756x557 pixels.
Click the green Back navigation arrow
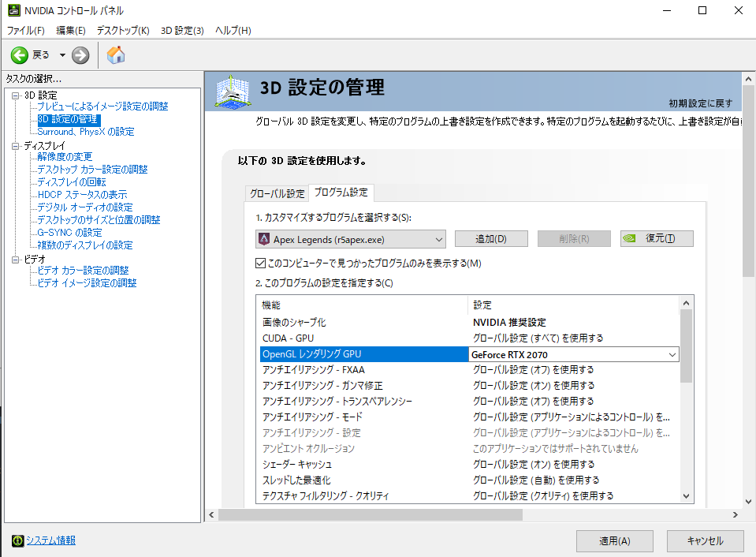point(19,56)
